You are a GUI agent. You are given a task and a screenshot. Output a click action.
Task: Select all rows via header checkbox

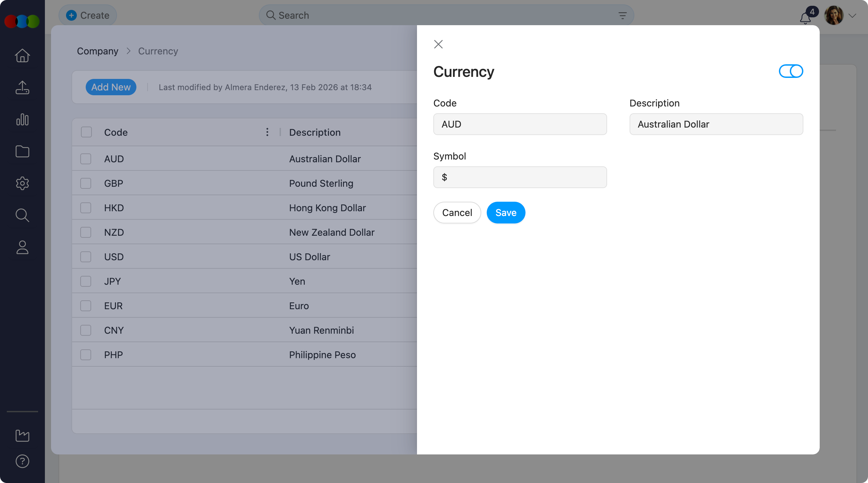pyautogui.click(x=86, y=132)
